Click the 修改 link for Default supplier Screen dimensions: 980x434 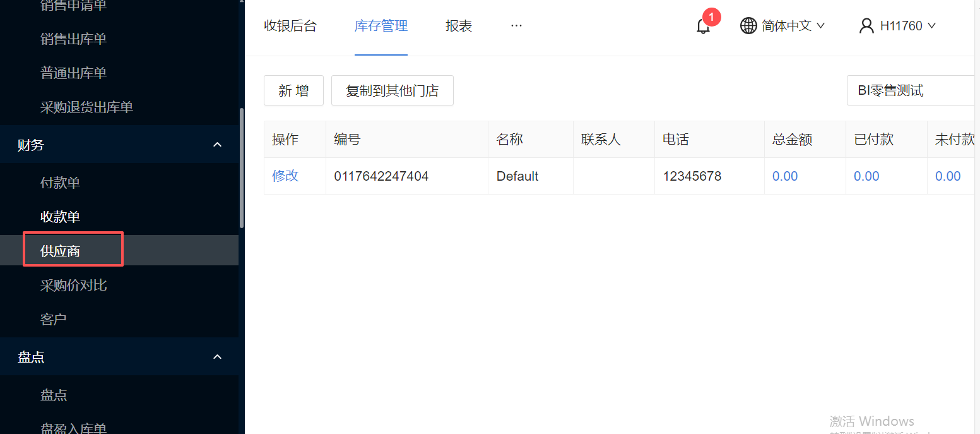(x=285, y=176)
